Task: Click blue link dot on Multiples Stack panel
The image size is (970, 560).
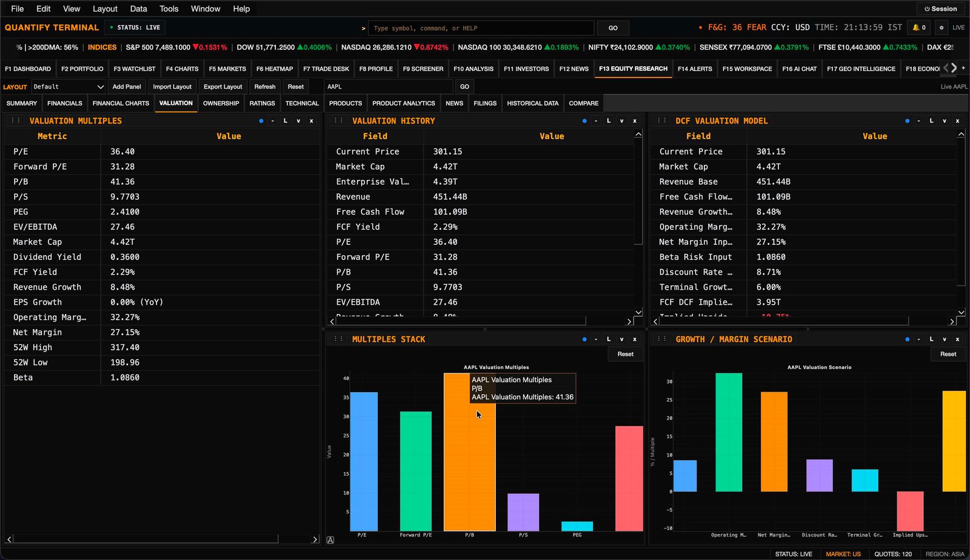Action: tap(584, 339)
